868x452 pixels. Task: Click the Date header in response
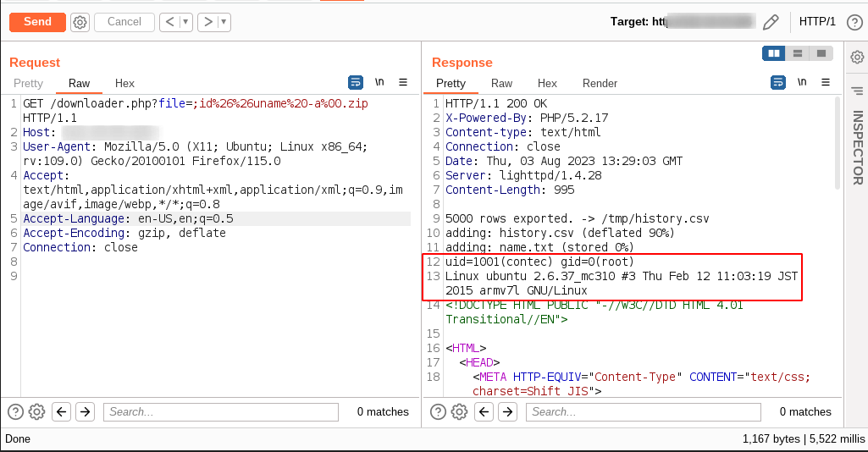point(563,161)
